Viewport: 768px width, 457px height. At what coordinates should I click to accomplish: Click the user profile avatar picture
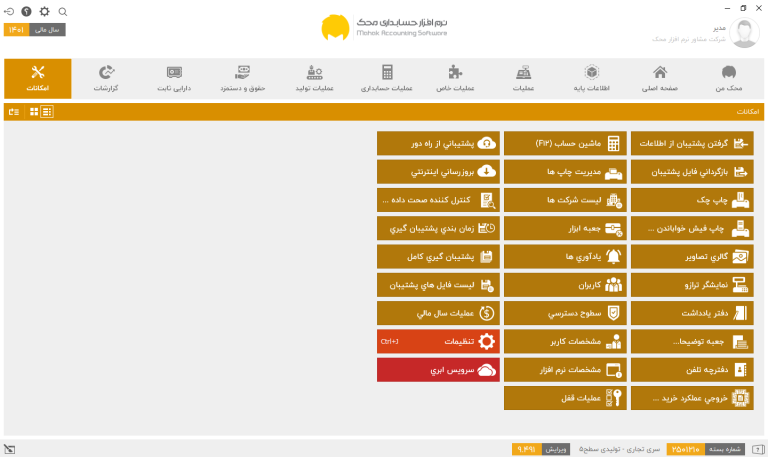tap(744, 32)
